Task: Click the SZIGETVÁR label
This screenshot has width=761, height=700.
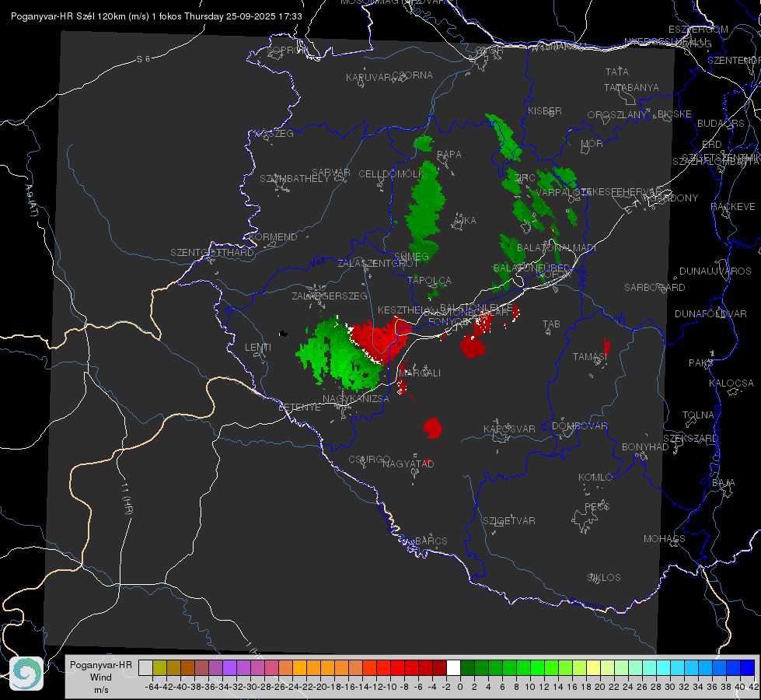Action: pyautogui.click(x=509, y=521)
